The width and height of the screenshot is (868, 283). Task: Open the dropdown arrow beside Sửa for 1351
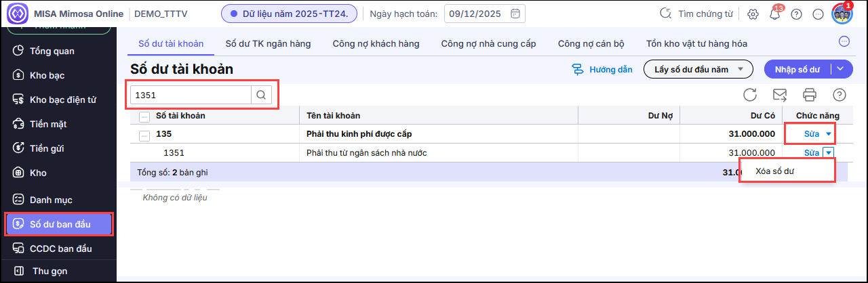pos(828,153)
